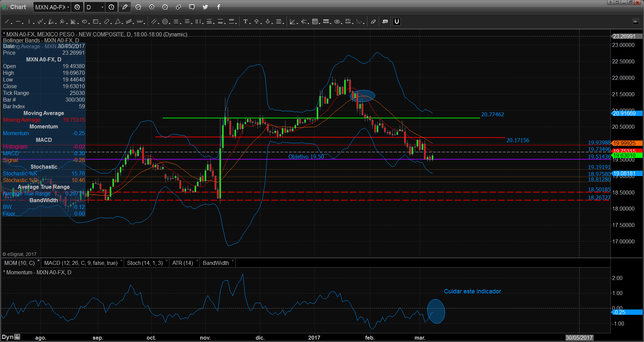This screenshot has width=644, height=342.
Task: Click the 'Objetivo 19.50' chart annotation
Action: [306, 157]
